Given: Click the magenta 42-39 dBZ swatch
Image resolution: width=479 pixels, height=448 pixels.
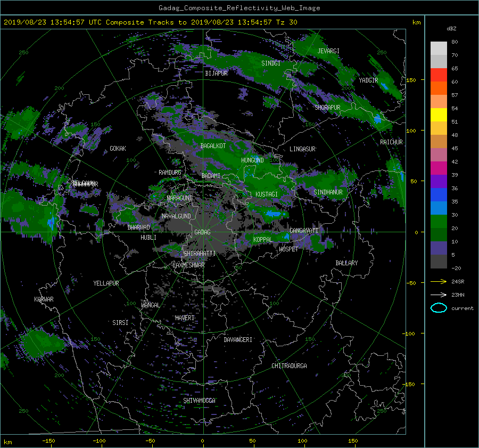Looking at the screenshot, I should pyautogui.click(x=439, y=168).
